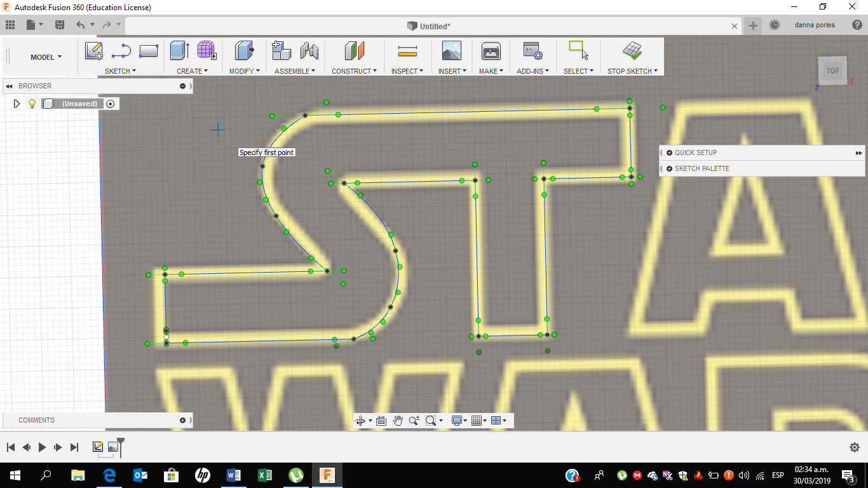Collapse browser using double left arrows

[10, 86]
